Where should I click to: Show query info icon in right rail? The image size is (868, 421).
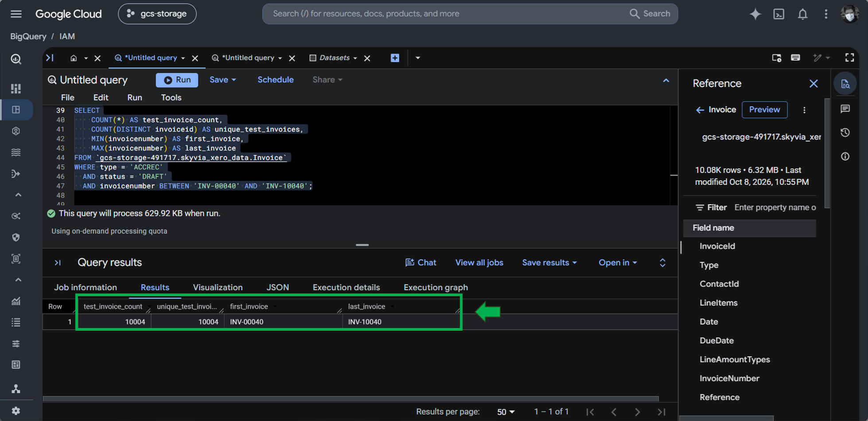point(845,156)
